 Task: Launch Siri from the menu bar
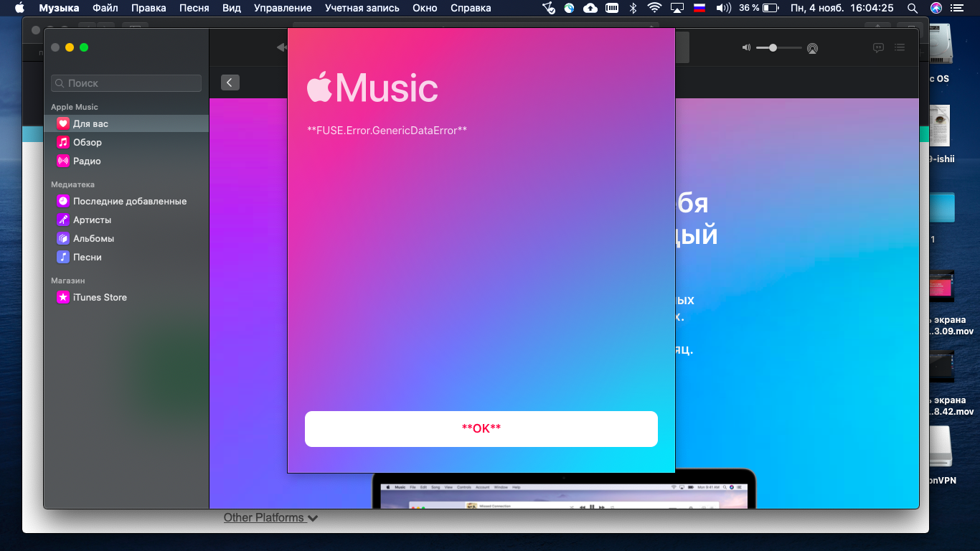tap(936, 8)
